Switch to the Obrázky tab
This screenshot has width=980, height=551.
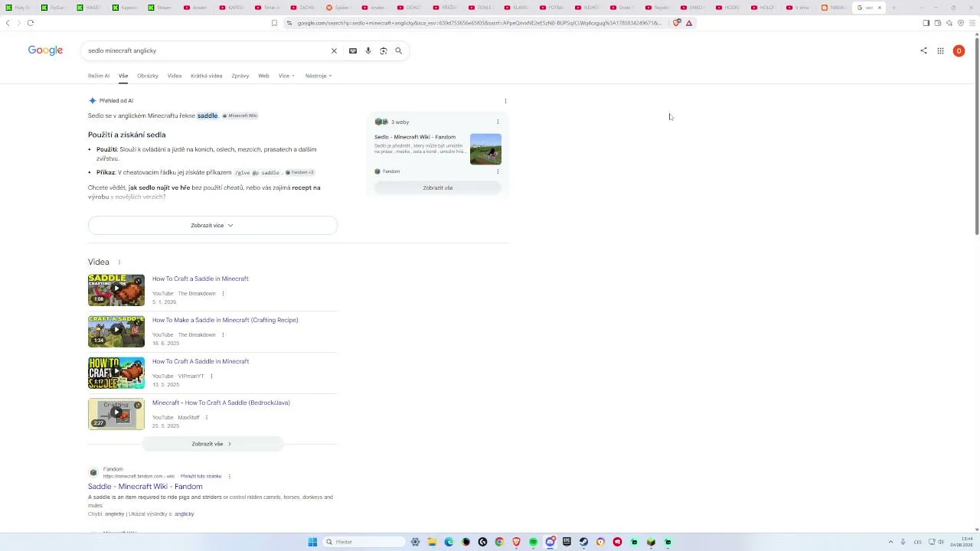pos(148,76)
